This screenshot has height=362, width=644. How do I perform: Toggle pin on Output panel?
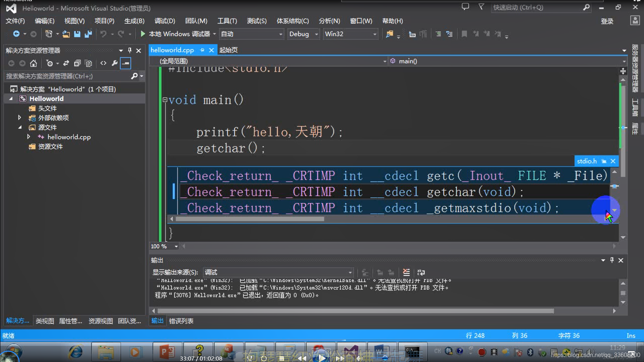(x=612, y=260)
